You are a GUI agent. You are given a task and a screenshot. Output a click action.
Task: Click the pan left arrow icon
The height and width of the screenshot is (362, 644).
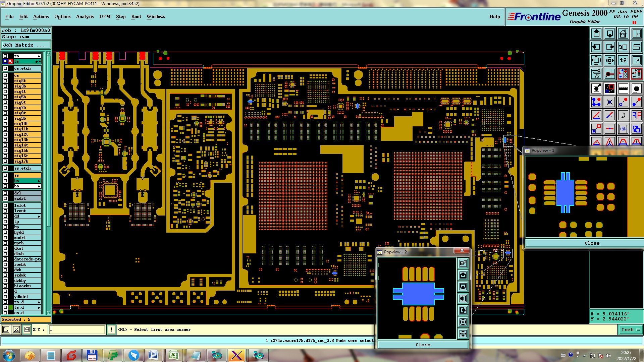point(596,47)
